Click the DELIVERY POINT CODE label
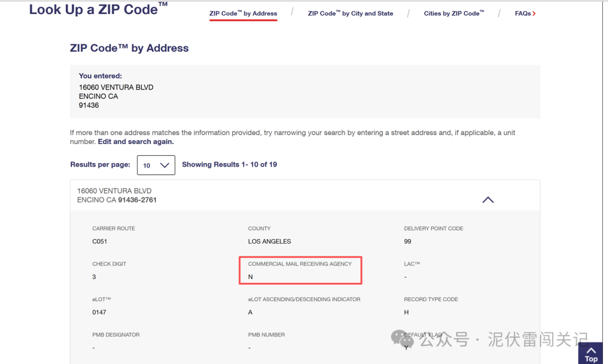Image resolution: width=608 pixels, height=364 pixels. [x=433, y=228]
